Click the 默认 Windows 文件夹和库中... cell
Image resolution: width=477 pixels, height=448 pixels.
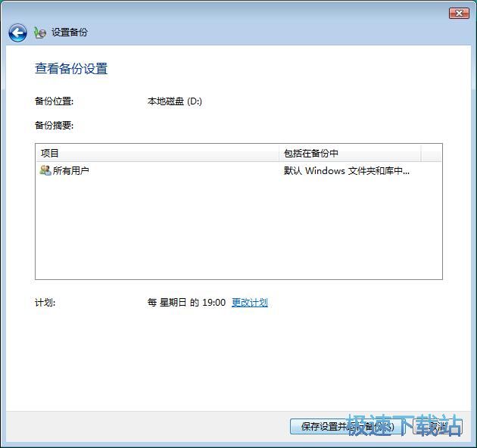pos(347,170)
